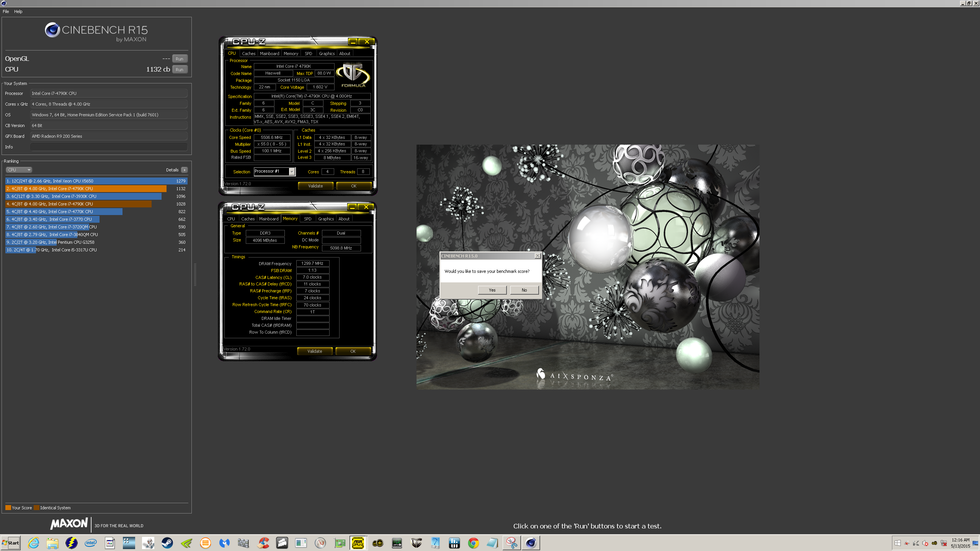This screenshot has width=980, height=551.
Task: Open Windows Firewall brick-wall icon in taskbar
Action: tap(244, 543)
